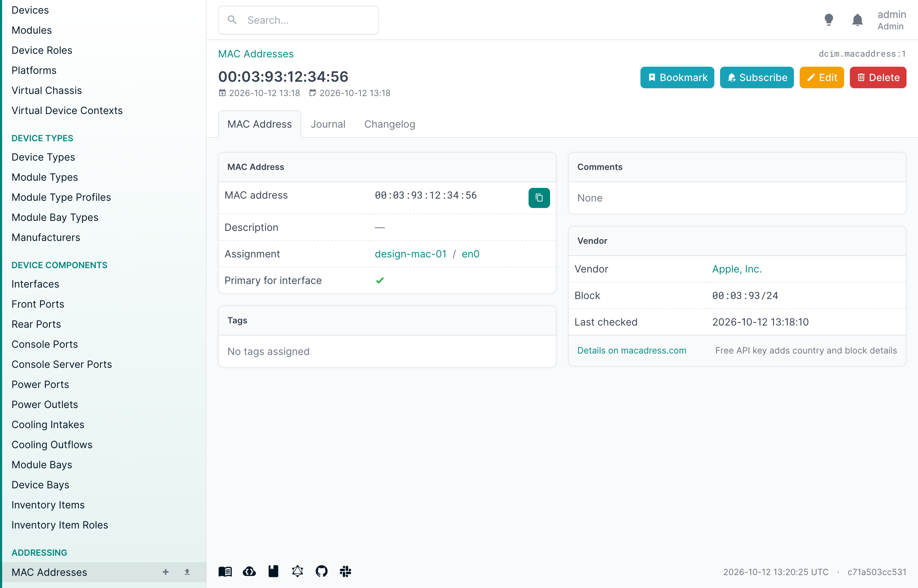Open Device Roles in the sidebar

click(42, 50)
